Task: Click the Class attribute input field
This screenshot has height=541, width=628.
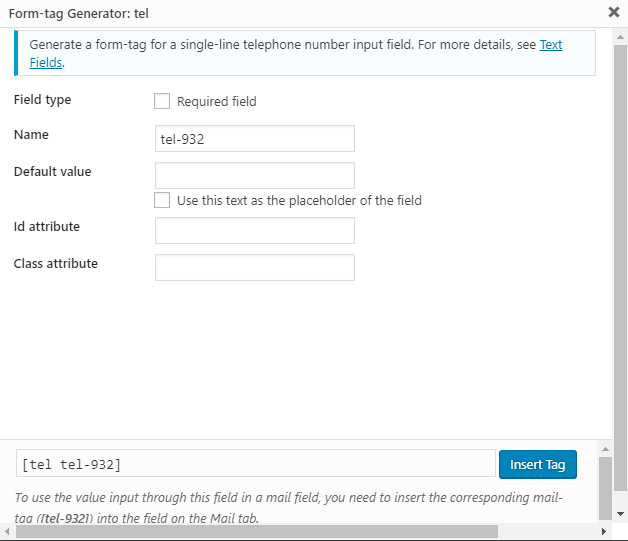Action: coord(255,267)
